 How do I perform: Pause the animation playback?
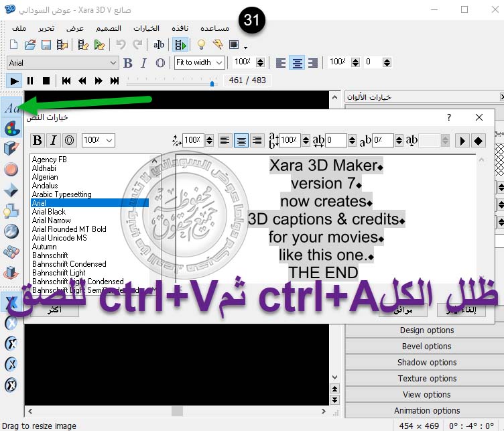click(x=30, y=80)
